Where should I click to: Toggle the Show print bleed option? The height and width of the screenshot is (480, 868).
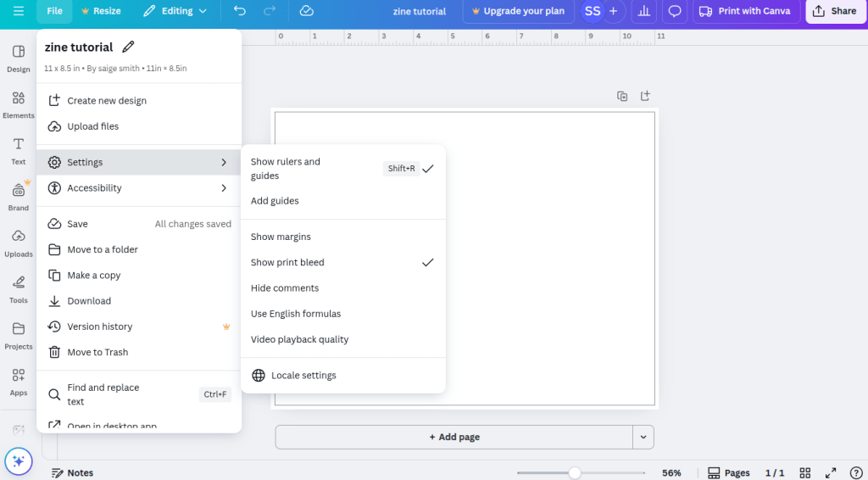tap(342, 263)
